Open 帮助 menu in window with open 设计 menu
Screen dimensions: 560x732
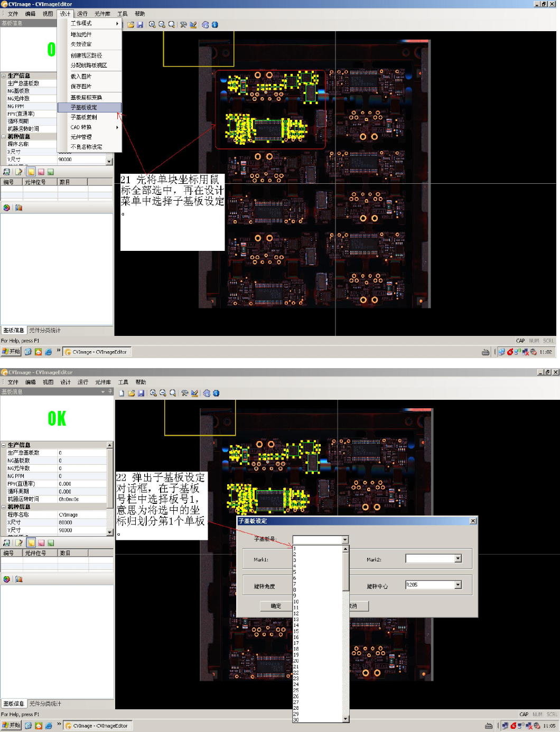coord(140,14)
